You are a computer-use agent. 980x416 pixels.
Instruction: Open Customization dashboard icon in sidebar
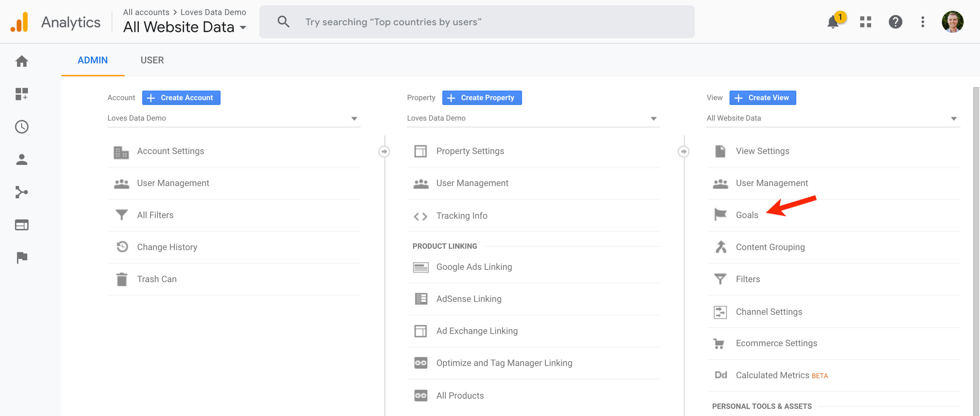22,94
